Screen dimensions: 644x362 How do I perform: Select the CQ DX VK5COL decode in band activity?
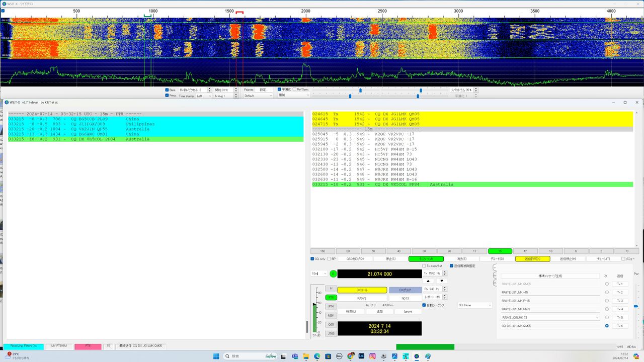155,139
